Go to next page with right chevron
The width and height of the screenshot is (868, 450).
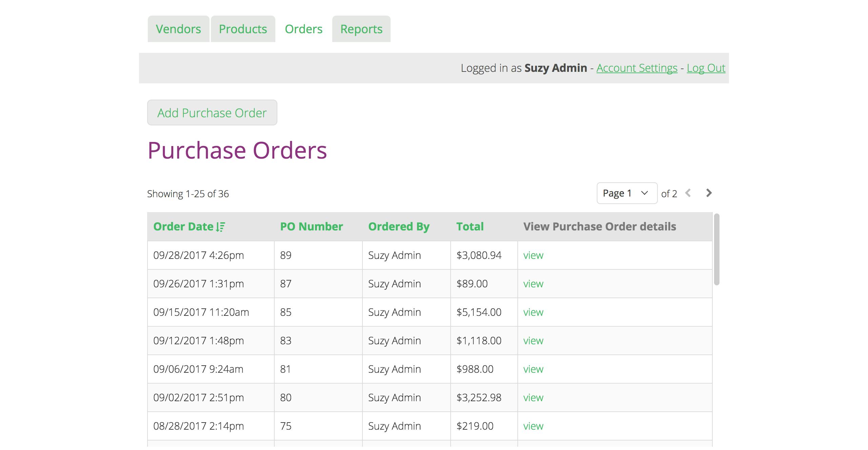click(x=709, y=193)
